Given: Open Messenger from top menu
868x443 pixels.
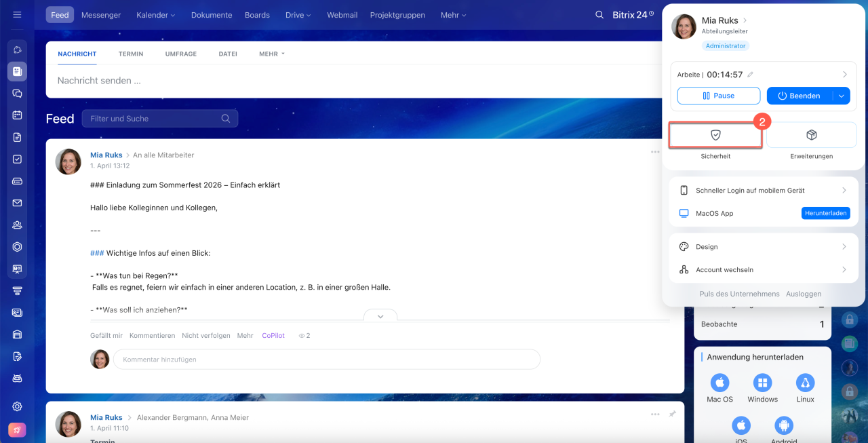Looking at the screenshot, I should 101,15.
